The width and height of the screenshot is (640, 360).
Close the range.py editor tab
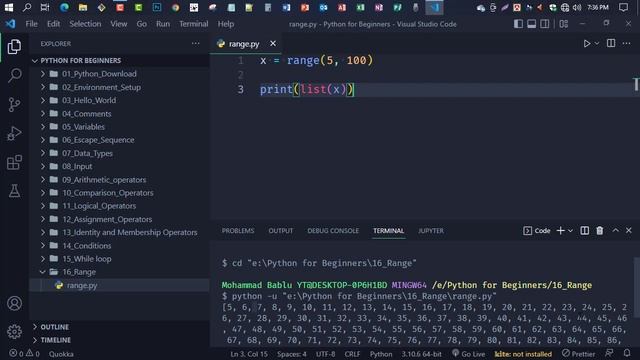(x=273, y=43)
